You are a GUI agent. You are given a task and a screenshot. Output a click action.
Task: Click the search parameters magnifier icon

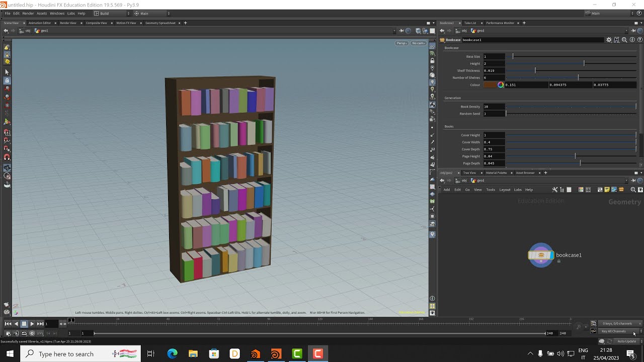coord(624,40)
